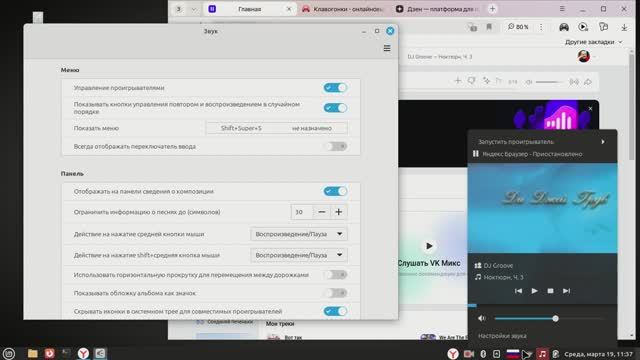Open browser main menu icon

pos(562,9)
